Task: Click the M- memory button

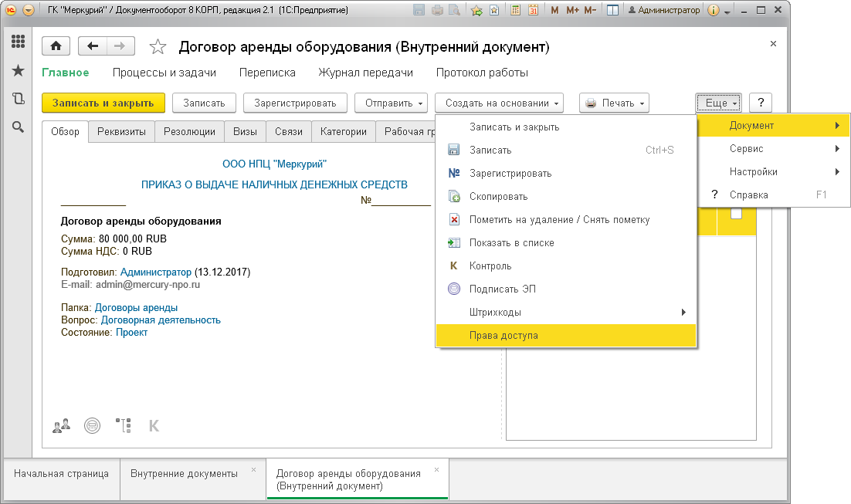Action: pos(590,10)
